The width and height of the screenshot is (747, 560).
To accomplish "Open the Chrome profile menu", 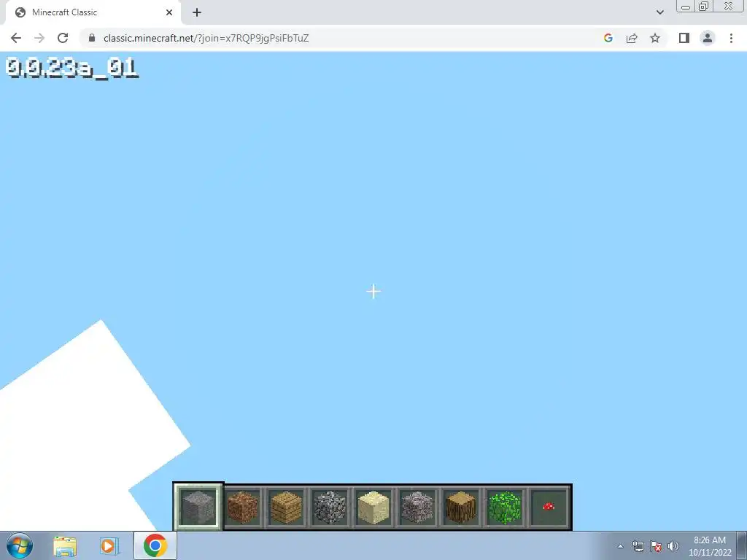I will coord(708,38).
